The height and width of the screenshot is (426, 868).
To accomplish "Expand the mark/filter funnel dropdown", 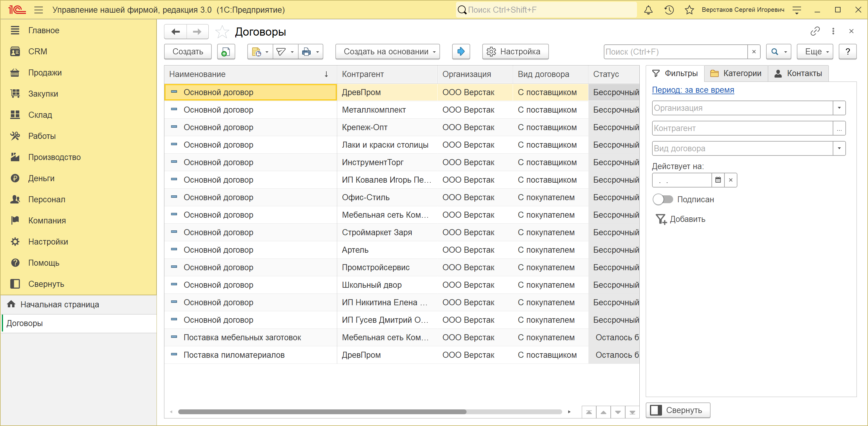I will click(x=285, y=52).
